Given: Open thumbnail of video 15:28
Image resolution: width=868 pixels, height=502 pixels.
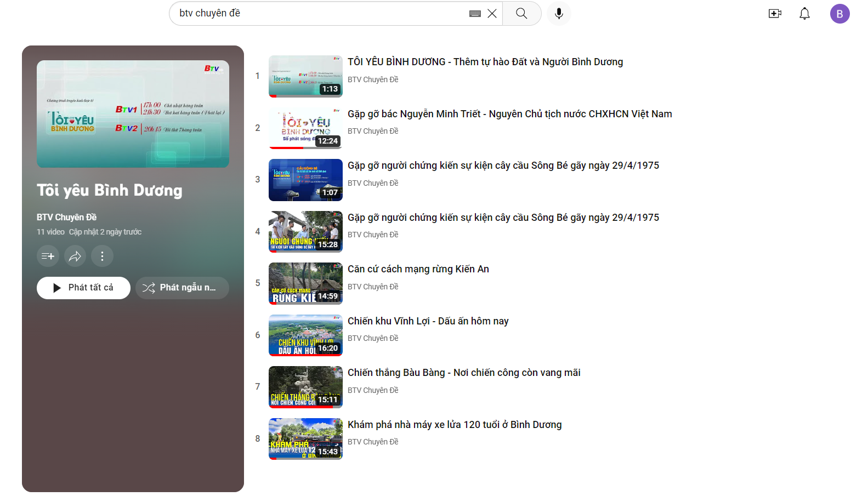Looking at the screenshot, I should coord(305,232).
